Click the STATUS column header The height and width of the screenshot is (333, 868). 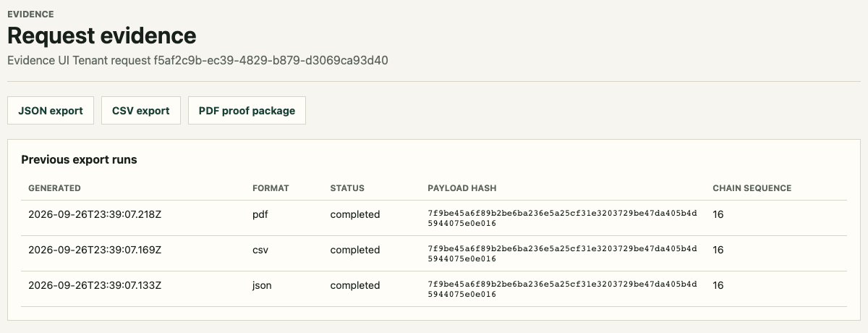pyautogui.click(x=347, y=188)
